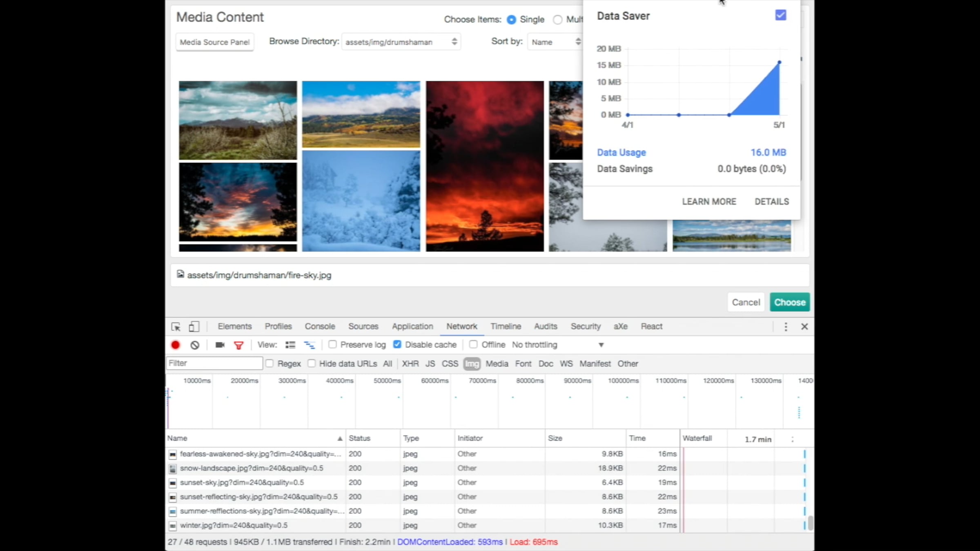Viewport: 980px width, 551px height.
Task: Click icon for summer-refflections-sky.jpg row
Action: click(x=173, y=511)
